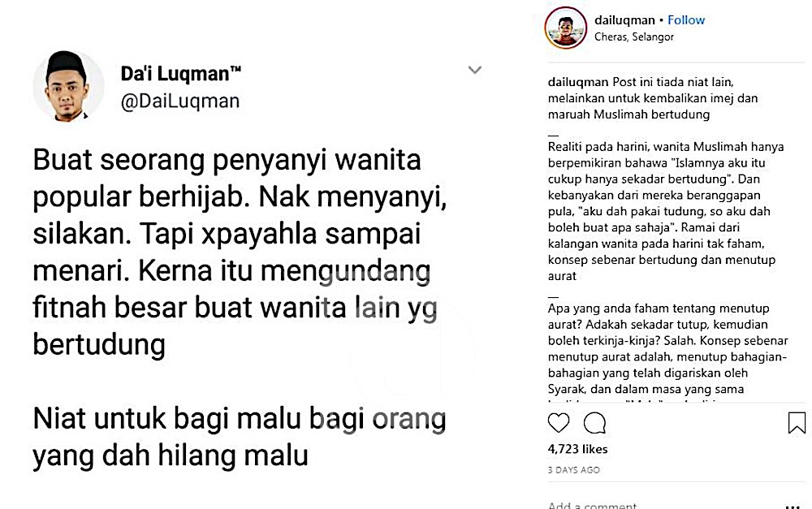
Task: Open more options ellipsis near comment box
Action: tap(793, 506)
